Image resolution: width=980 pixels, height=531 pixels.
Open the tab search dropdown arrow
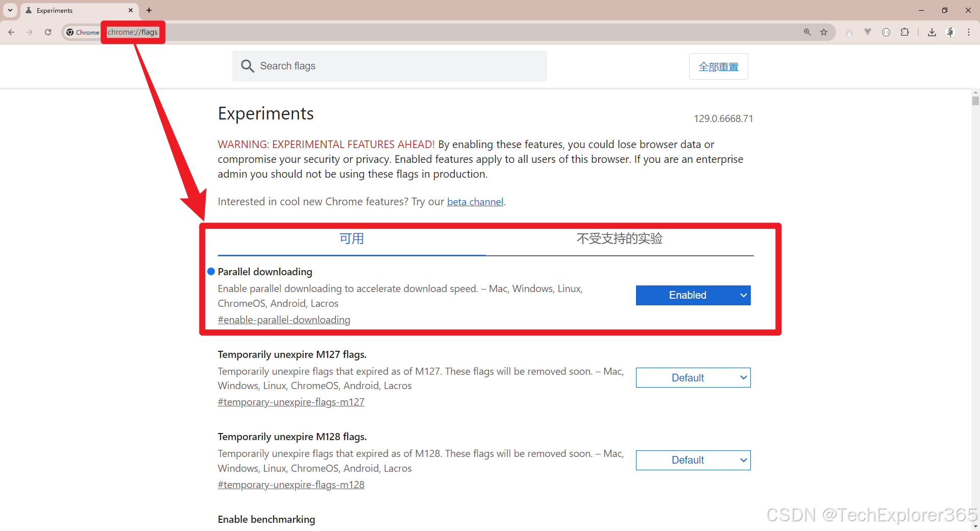click(x=10, y=10)
